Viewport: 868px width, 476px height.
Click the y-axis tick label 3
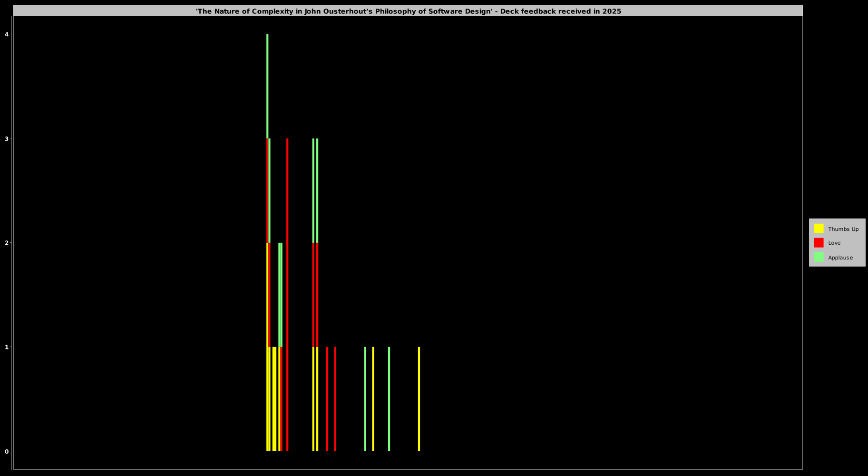click(x=7, y=139)
